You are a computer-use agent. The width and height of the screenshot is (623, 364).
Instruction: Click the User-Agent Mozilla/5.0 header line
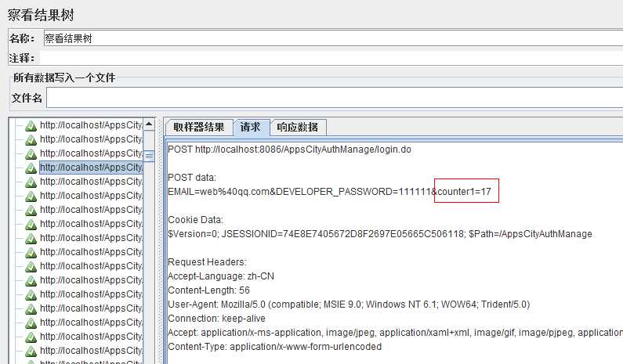coord(349,305)
